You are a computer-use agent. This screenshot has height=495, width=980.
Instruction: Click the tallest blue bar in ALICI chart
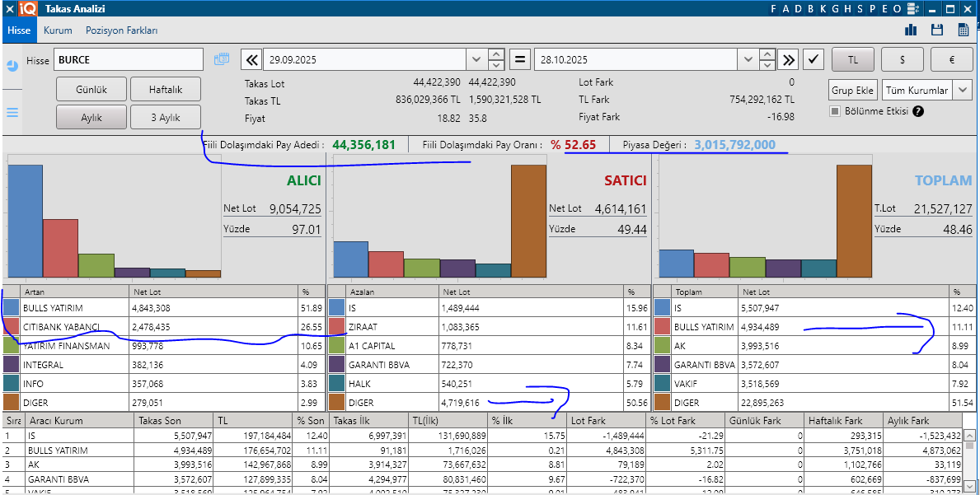click(25, 221)
